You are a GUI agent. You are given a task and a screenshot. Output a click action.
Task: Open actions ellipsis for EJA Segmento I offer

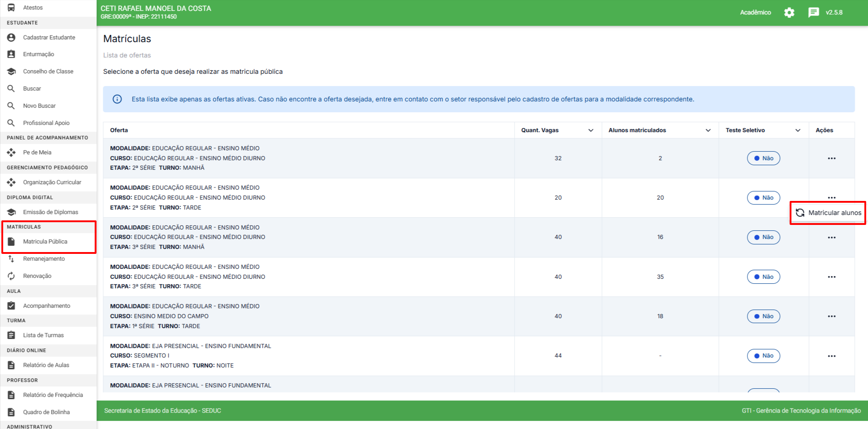831,356
